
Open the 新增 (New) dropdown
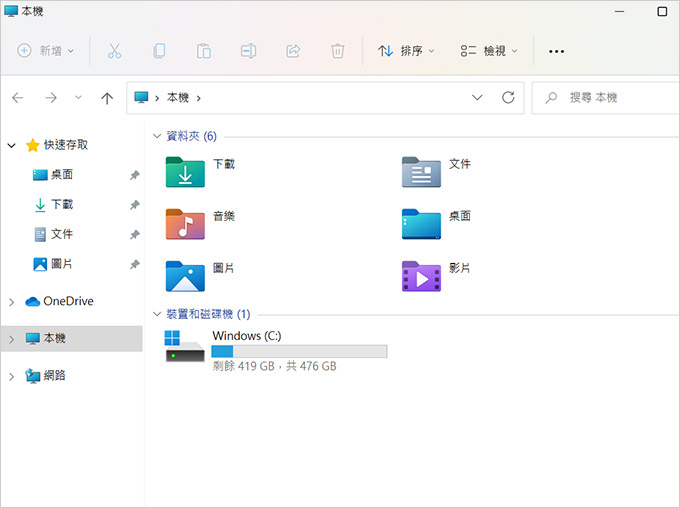pos(46,51)
